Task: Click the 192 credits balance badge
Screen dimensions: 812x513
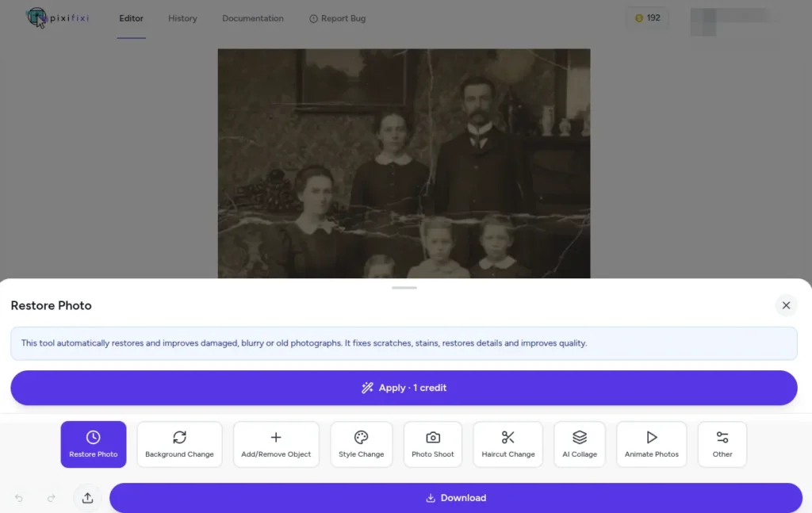Action: coord(647,18)
